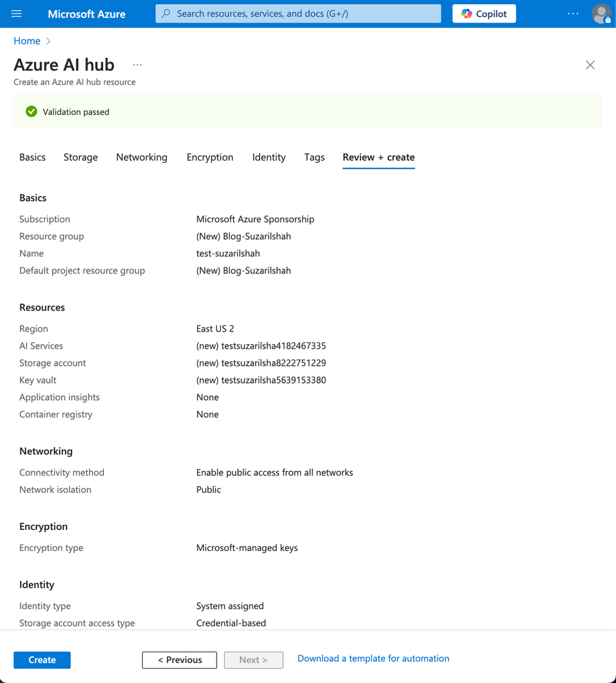This screenshot has width=616, height=683.
Task: Click the 'Credential-based' access type value
Action: click(231, 624)
